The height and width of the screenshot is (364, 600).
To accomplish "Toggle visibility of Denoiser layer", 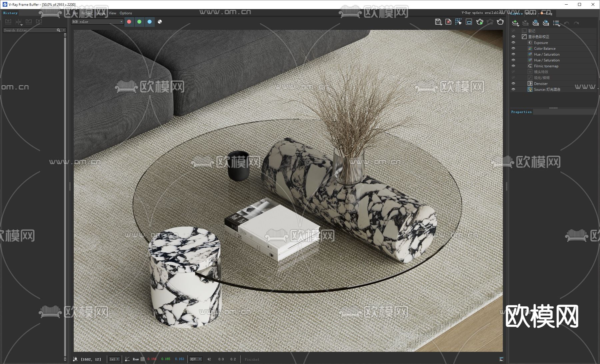I will [x=513, y=84].
